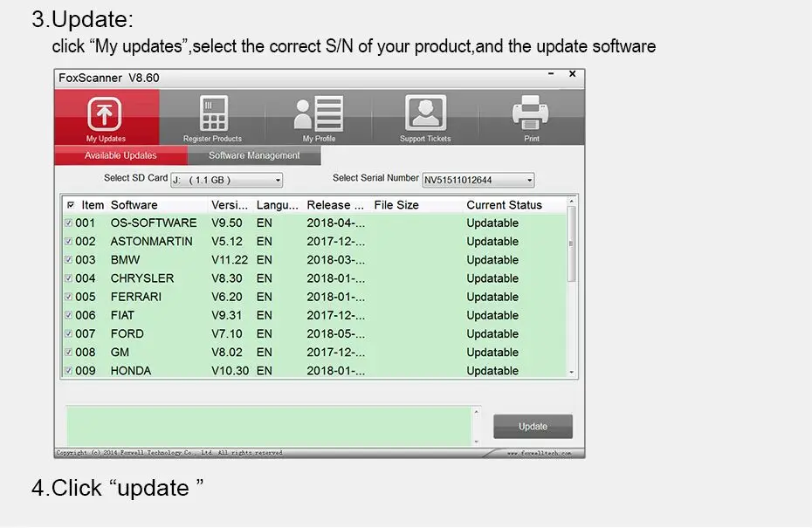Click version V11.22 in BMW row
The height and width of the screenshot is (528, 812).
[x=230, y=260]
